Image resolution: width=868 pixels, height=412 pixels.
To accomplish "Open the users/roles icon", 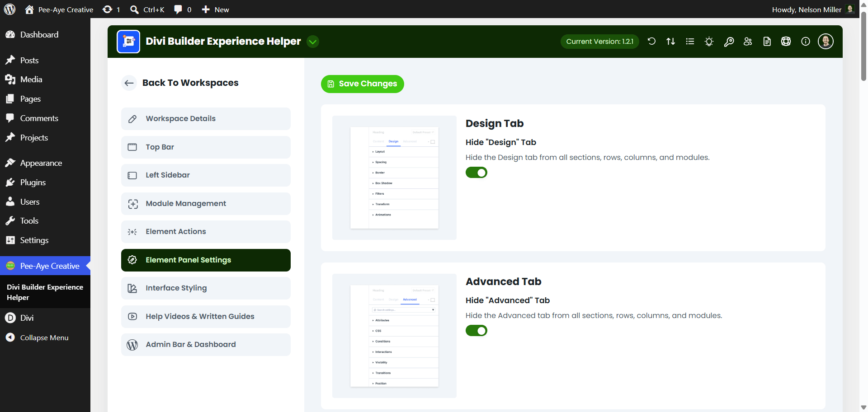I will [x=748, y=42].
